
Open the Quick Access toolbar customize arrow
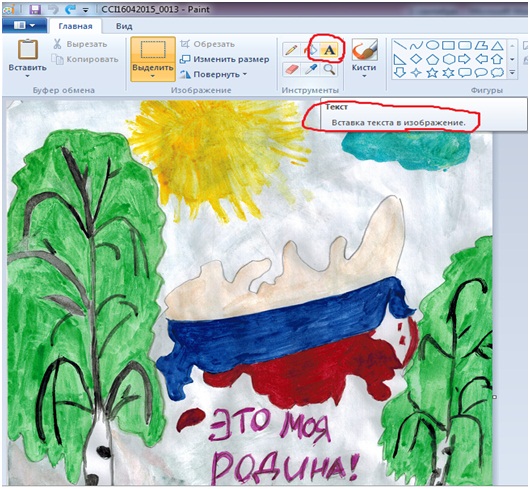pos(86,10)
